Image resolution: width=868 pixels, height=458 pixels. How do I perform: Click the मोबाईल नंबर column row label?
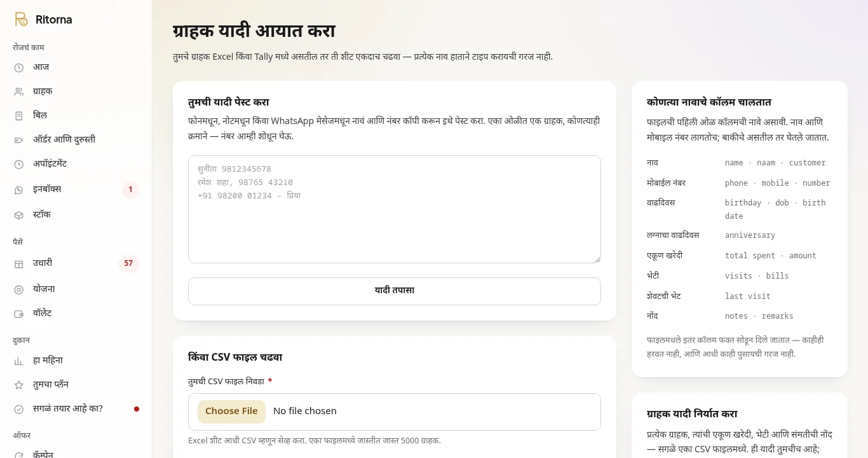[666, 183]
